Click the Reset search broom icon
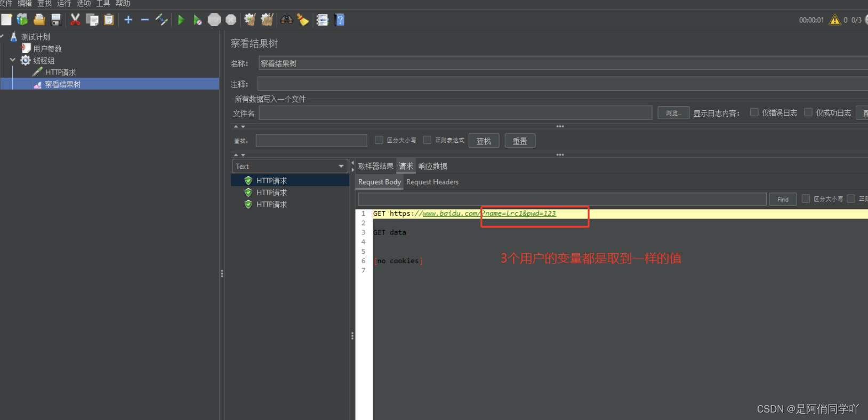 303,20
